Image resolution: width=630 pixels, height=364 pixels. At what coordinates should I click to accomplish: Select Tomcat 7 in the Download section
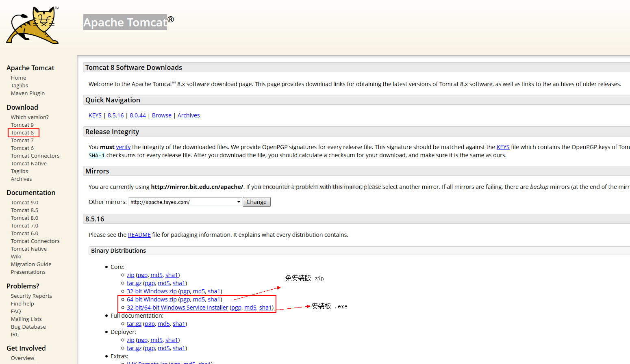[22, 140]
